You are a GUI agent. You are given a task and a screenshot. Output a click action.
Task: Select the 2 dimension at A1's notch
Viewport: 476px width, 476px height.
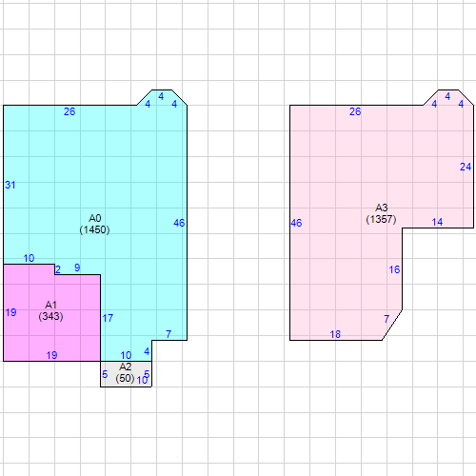58,269
